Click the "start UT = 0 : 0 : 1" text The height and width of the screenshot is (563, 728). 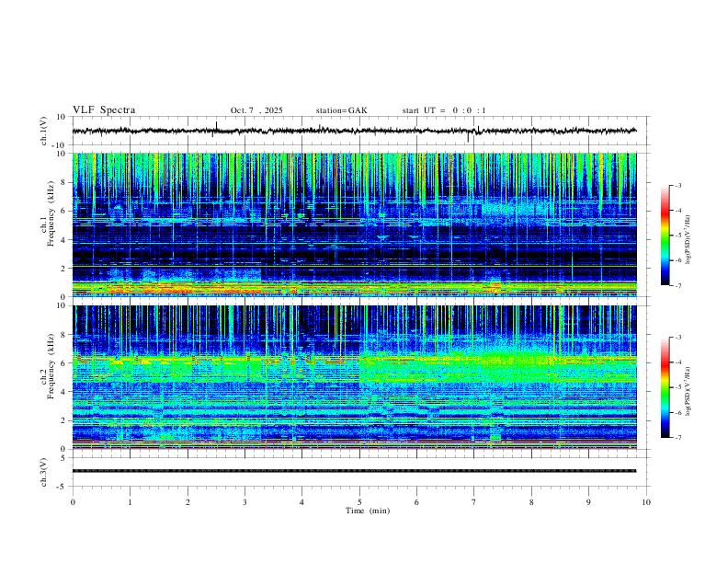(444, 110)
